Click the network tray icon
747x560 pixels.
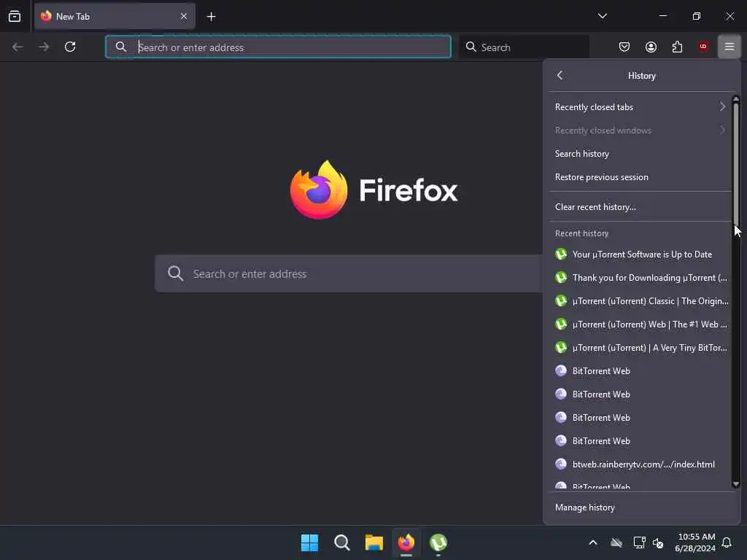pyautogui.click(x=639, y=542)
